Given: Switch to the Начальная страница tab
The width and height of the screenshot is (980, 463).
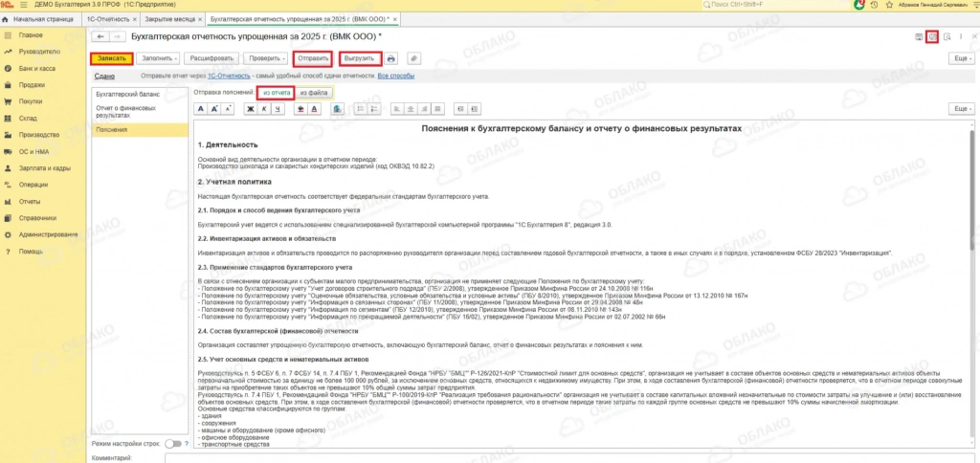Looking at the screenshot, I should (40, 19).
